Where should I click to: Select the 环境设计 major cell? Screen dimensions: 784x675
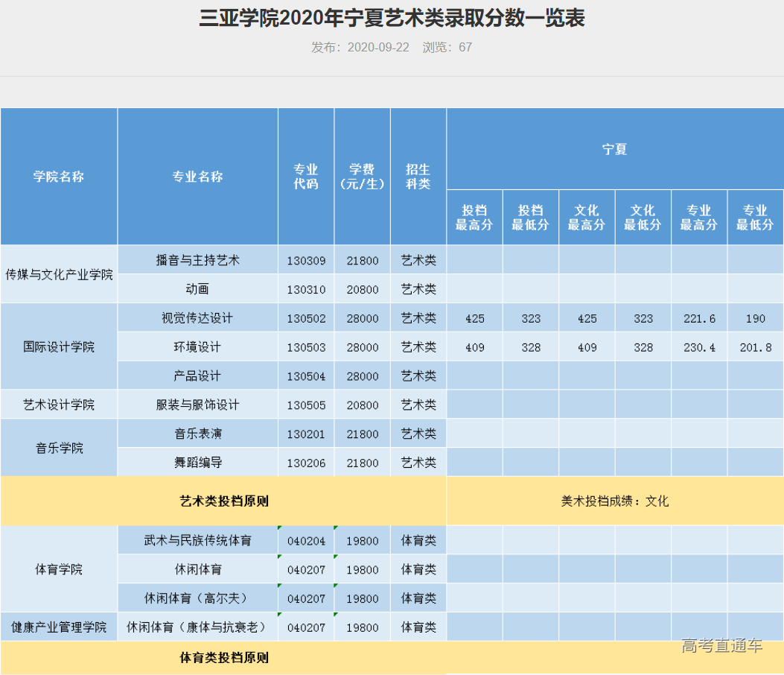[x=197, y=346]
